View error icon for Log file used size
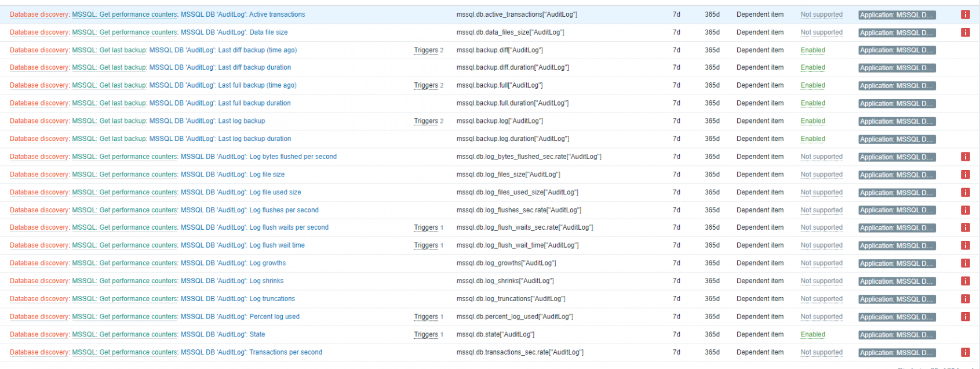This screenshot has height=369, width=980. point(965,192)
